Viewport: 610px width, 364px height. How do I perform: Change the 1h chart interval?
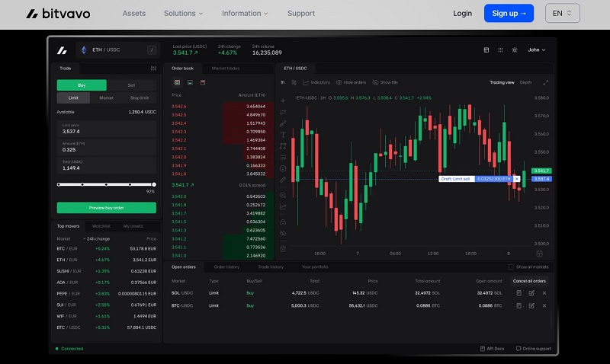point(282,82)
